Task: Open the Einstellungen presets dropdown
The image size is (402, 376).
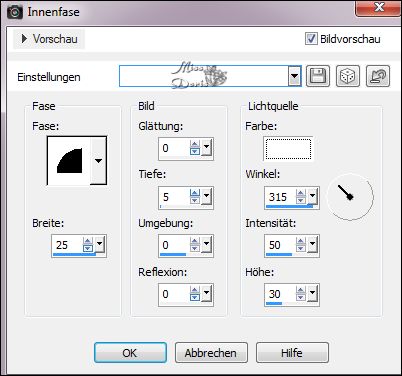Action: tap(294, 76)
